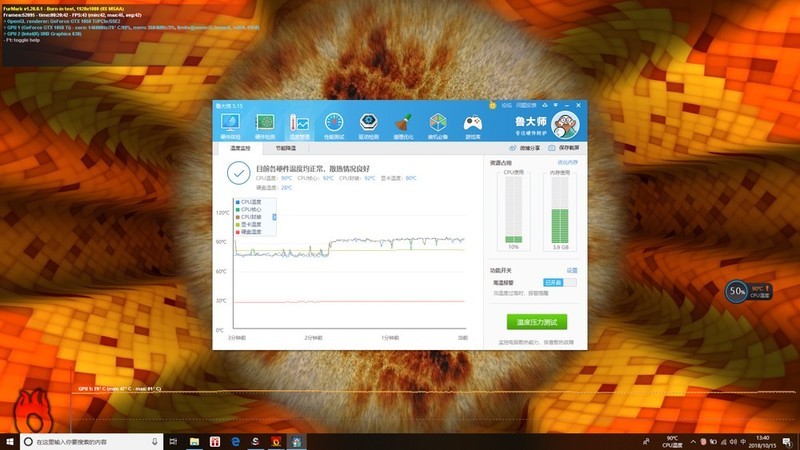Toggle the CPU核心 legend entry

point(248,210)
